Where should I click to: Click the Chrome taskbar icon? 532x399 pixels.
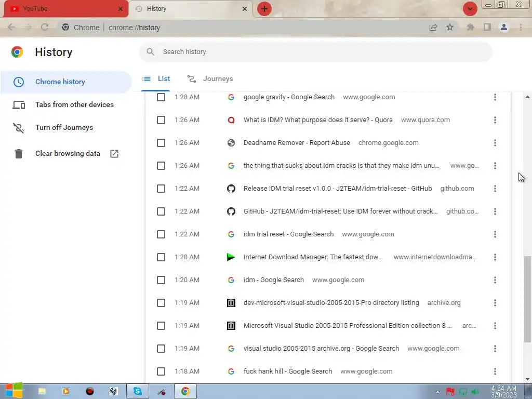point(185,391)
